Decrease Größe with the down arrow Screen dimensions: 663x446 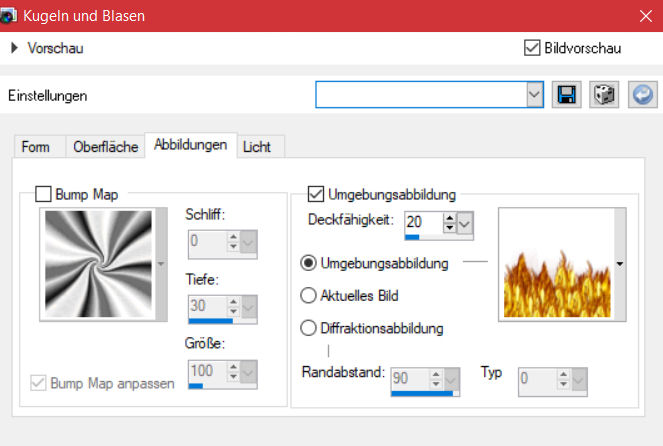pos(233,376)
